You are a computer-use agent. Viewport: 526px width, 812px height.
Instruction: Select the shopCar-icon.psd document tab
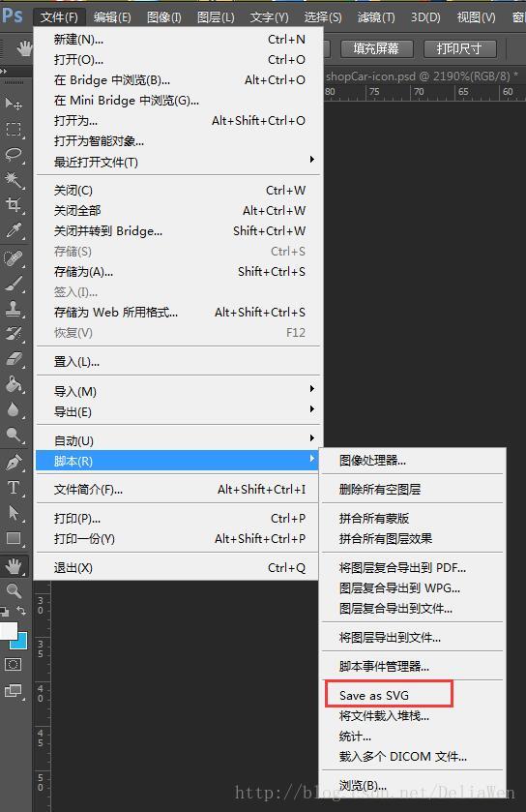[422, 76]
